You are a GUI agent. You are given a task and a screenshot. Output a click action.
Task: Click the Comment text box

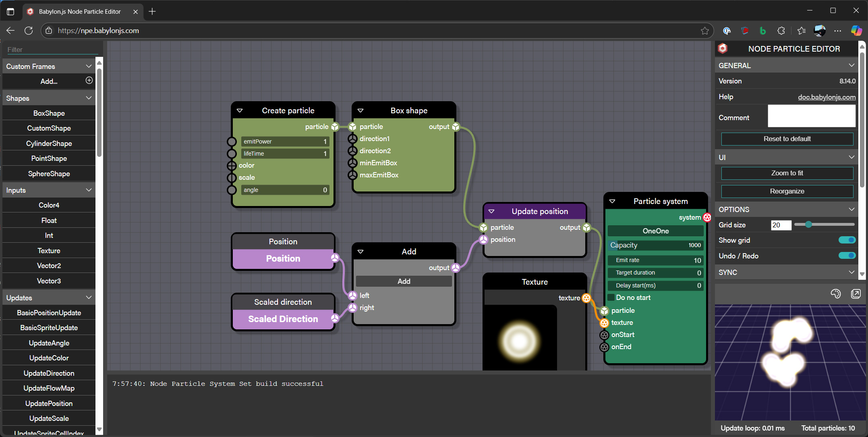click(811, 116)
